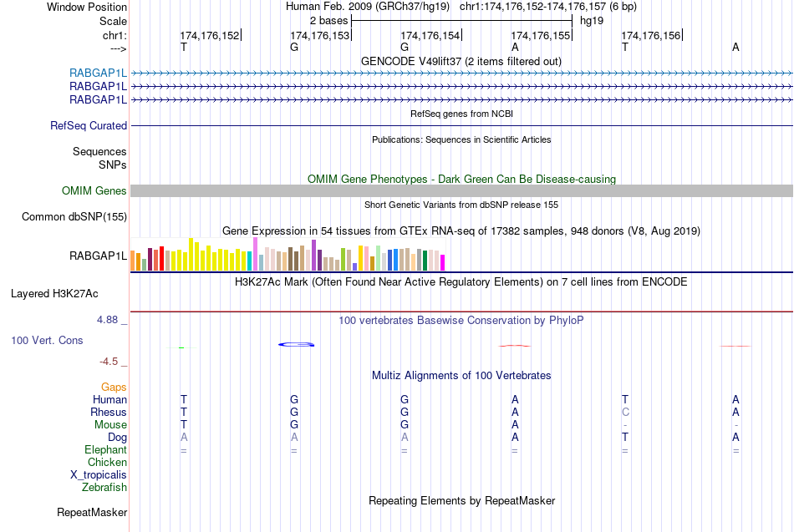
Task: Click the -4.5 conservation scale value
Action: point(109,362)
